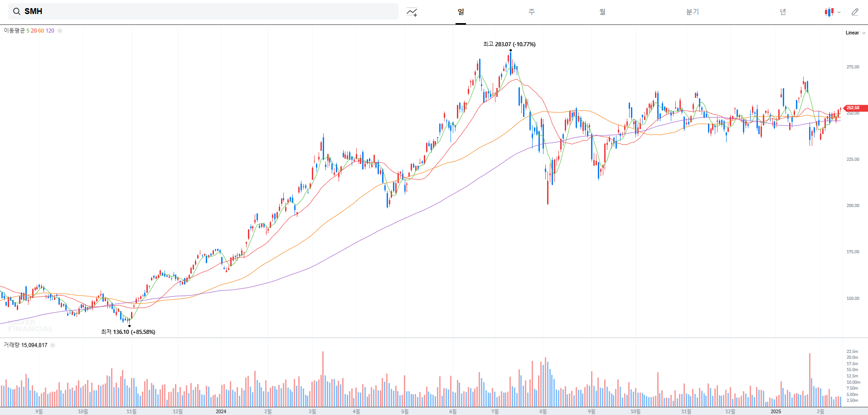Image resolution: width=868 pixels, height=415 pixels.
Task: Toggle the 20-day moving average label
Action: tap(34, 30)
